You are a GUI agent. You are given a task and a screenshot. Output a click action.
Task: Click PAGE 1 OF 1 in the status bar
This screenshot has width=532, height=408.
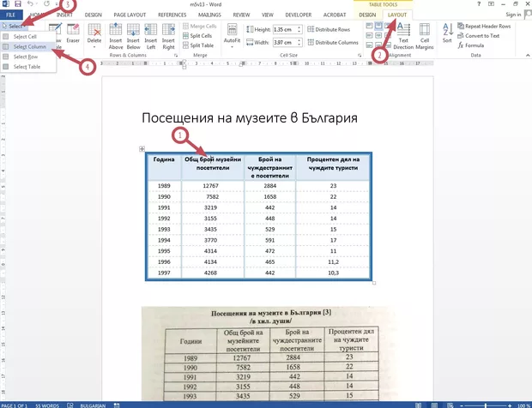(15, 405)
